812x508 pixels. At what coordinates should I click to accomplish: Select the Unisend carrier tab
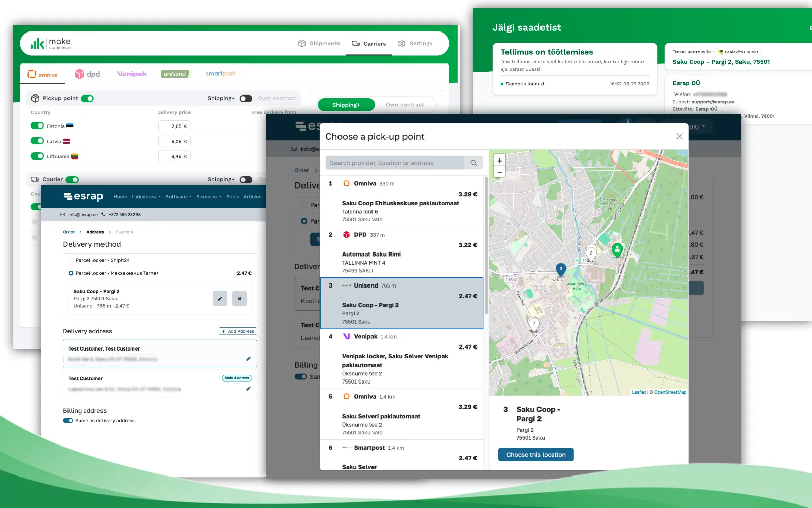tap(175, 74)
